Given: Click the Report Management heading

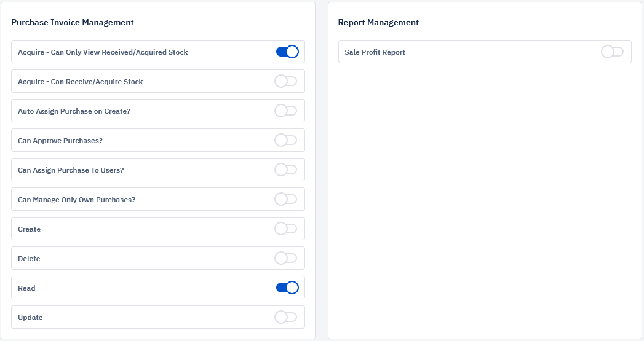Looking at the screenshot, I should pos(378,23).
